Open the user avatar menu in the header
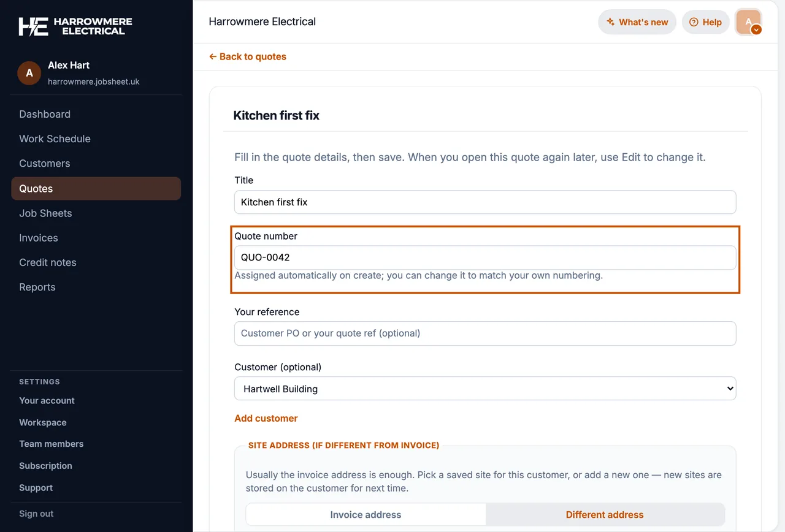This screenshot has width=785, height=532. [x=748, y=22]
